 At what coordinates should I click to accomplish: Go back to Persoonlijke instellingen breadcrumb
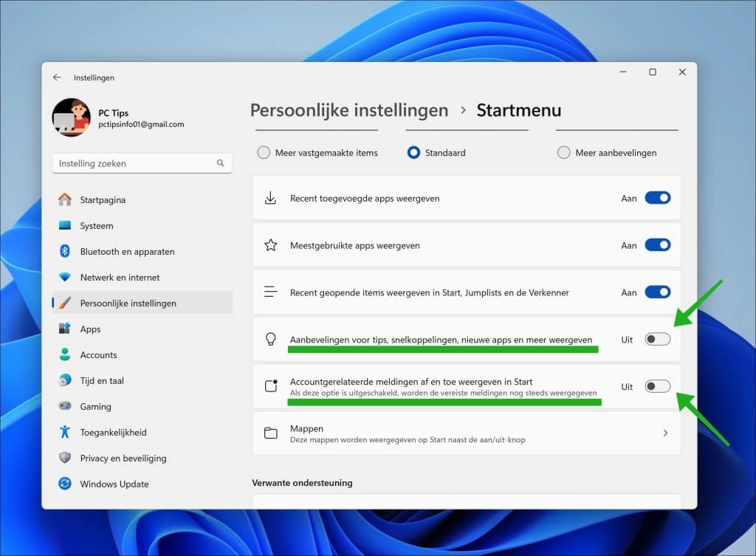click(349, 111)
